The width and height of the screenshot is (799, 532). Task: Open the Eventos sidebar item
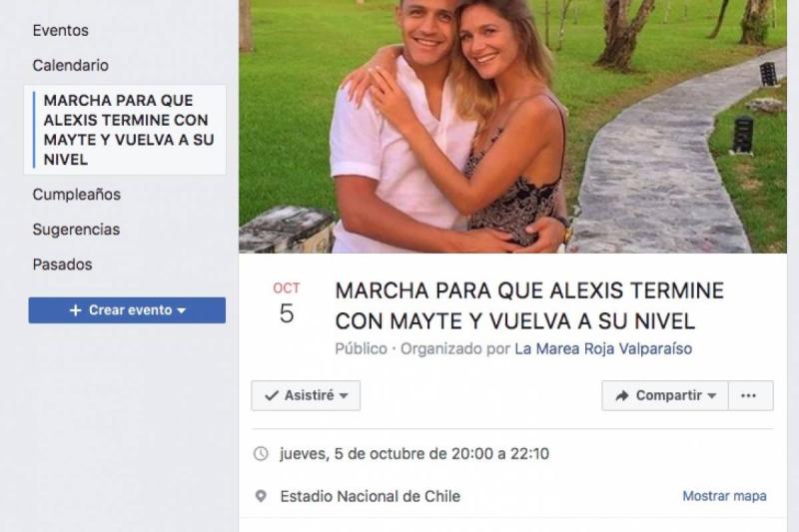coord(60,31)
